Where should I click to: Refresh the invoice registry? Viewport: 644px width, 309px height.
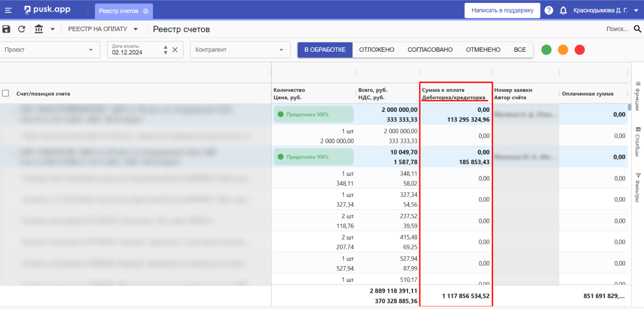(x=21, y=29)
